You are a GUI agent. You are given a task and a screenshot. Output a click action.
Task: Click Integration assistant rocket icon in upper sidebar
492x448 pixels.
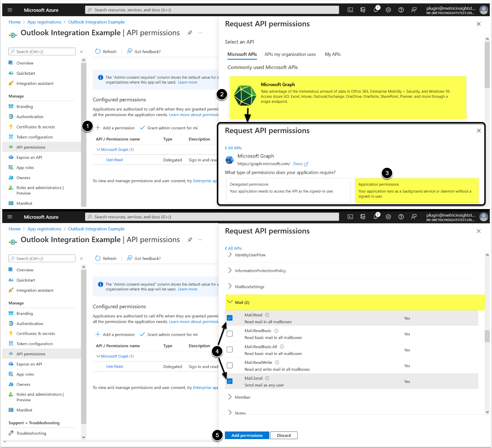11,83
